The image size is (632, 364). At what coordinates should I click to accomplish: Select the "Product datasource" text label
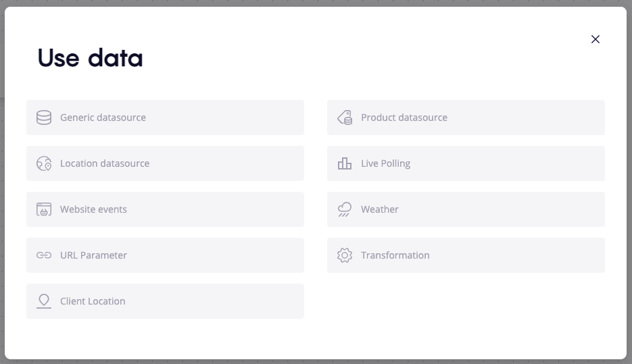[404, 118]
